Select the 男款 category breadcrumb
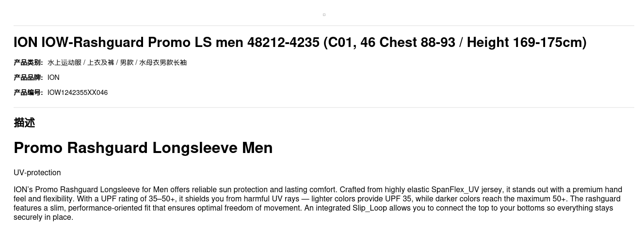Screen dimensions: 644x244 click(x=127, y=62)
